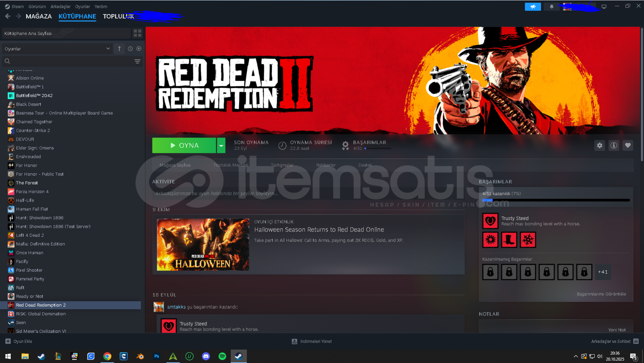
Task: Click the forward navigation arrow
Action: click(x=18, y=16)
